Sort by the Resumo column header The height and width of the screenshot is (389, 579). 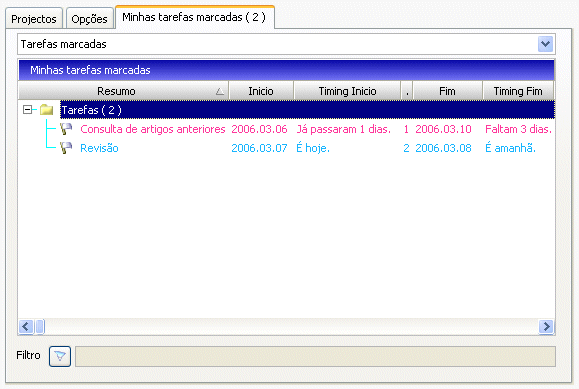pyautogui.click(x=123, y=91)
